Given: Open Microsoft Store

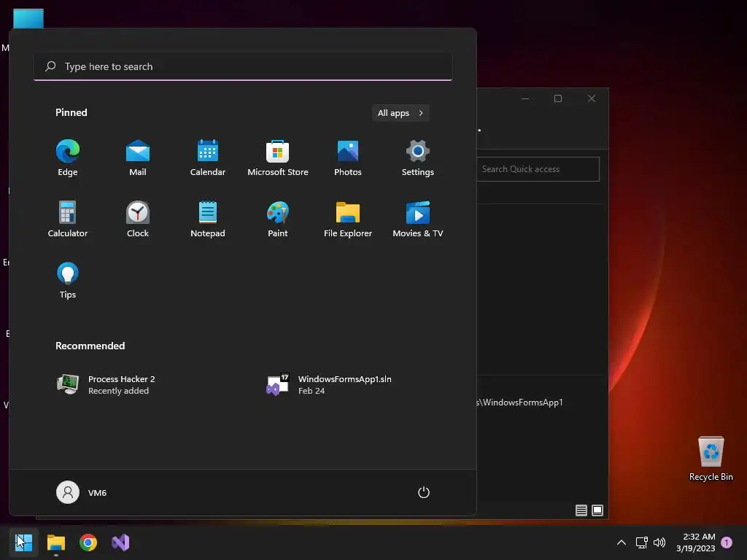Looking at the screenshot, I should click(x=278, y=157).
